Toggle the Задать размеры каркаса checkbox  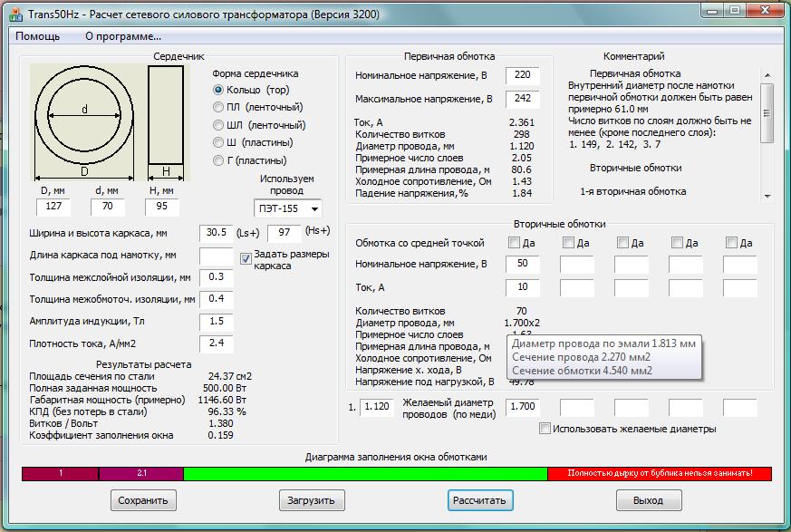[246, 259]
